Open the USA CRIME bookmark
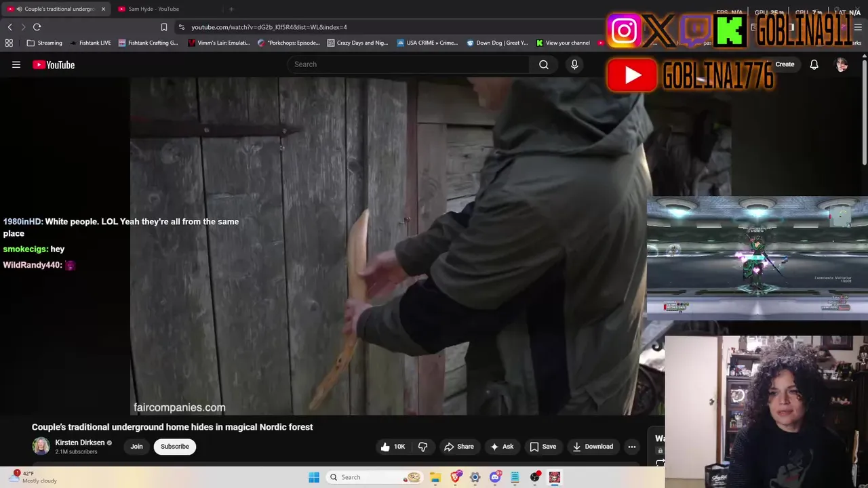Screen dimensions: 868x488 tap(428, 43)
